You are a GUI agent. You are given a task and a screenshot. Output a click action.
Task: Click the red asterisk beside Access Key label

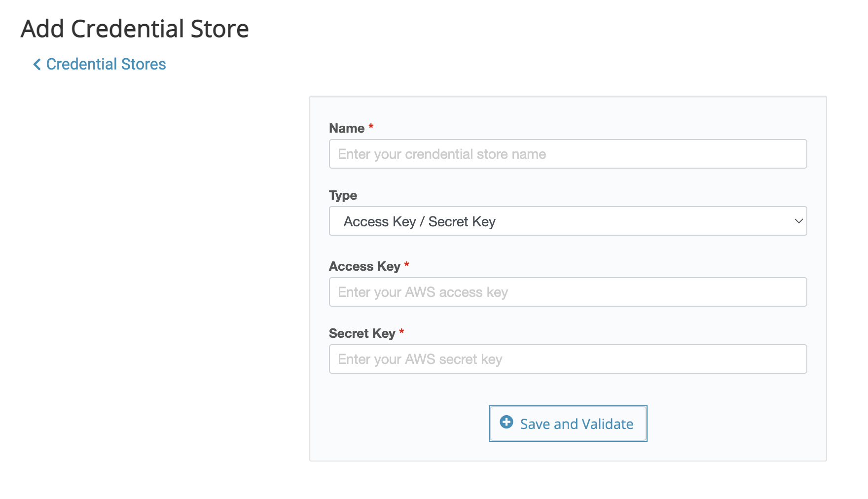point(406,265)
